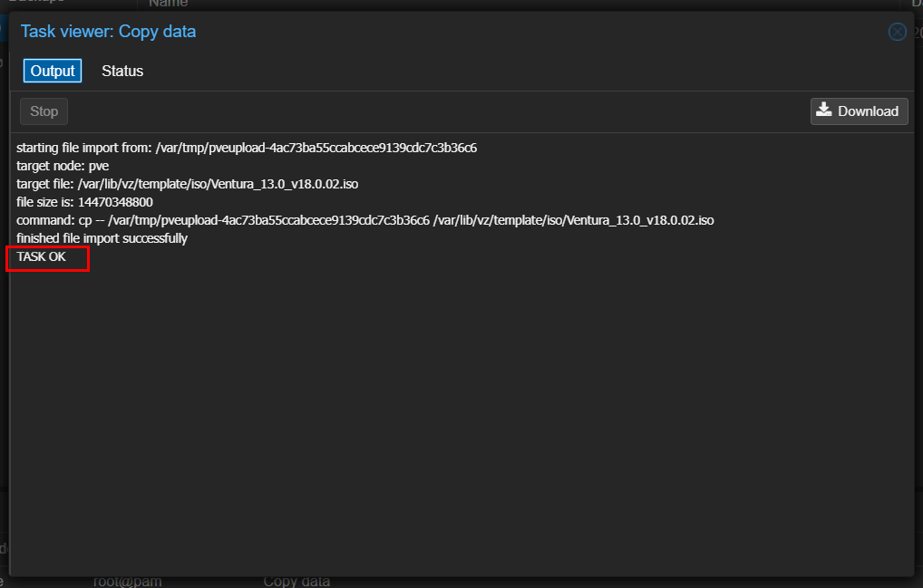Click the 'file size is' log line

(x=84, y=202)
